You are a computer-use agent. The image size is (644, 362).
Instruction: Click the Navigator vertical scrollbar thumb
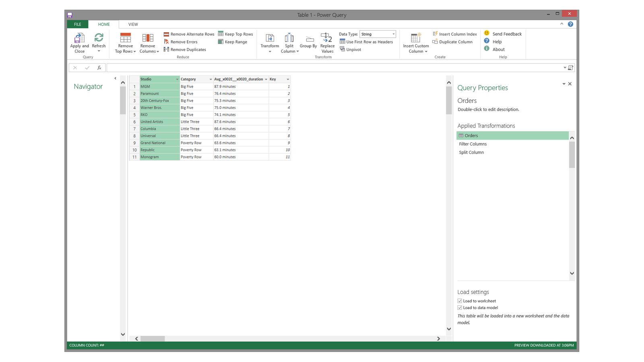click(123, 101)
